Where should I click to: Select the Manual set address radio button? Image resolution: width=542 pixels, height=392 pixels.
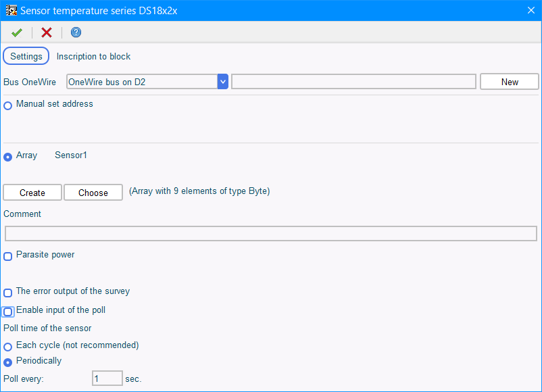(7, 105)
